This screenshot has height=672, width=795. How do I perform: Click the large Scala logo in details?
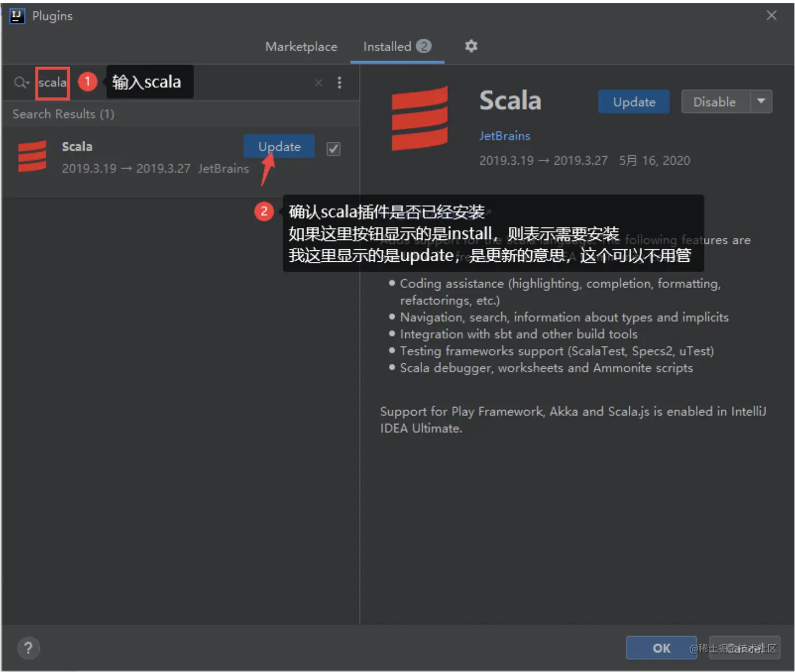[420, 118]
